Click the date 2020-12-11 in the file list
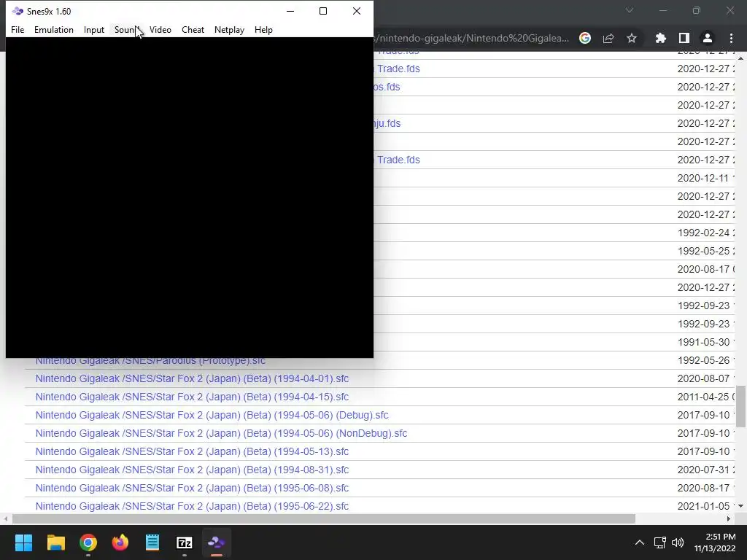This screenshot has height=560, width=747. point(703,178)
